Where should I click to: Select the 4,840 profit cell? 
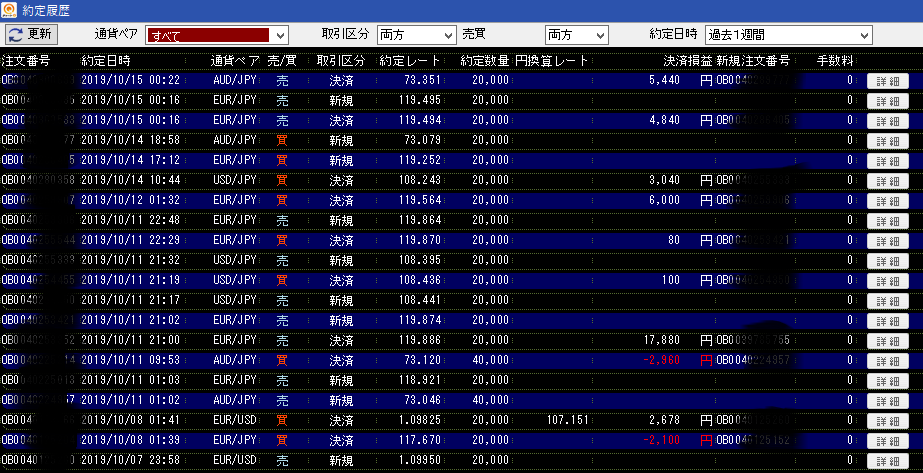pyautogui.click(x=665, y=120)
